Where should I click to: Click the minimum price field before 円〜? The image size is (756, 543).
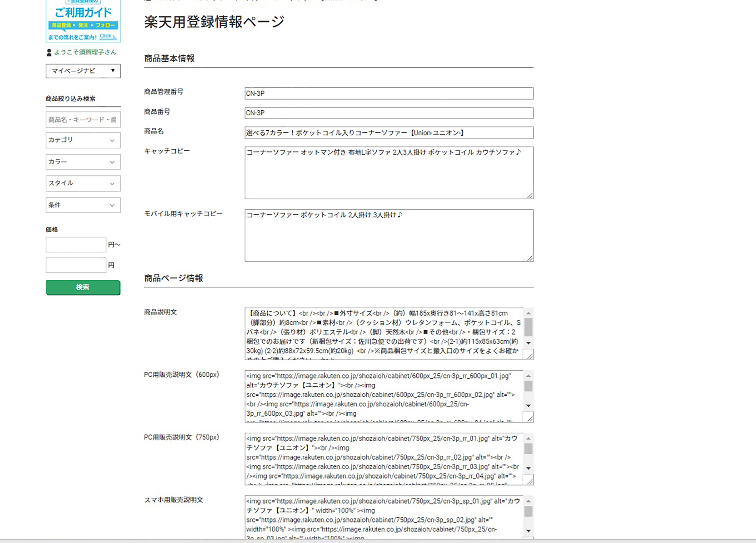[x=76, y=244]
